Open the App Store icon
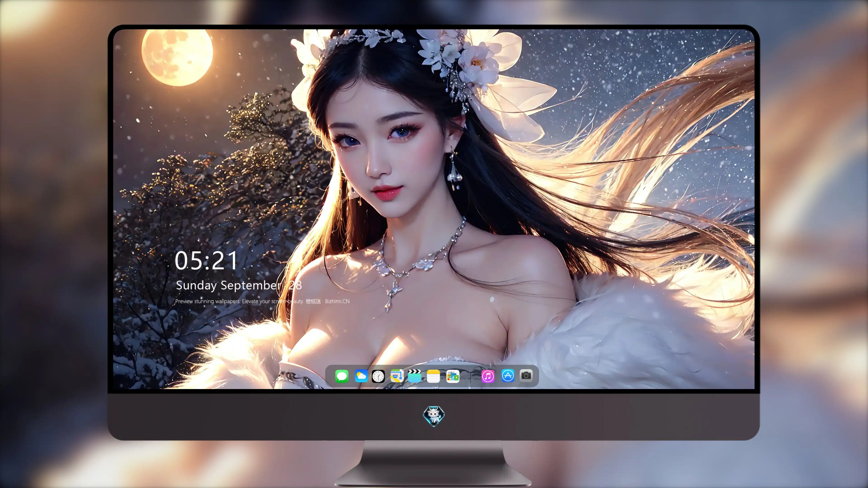868x488 pixels. [507, 375]
